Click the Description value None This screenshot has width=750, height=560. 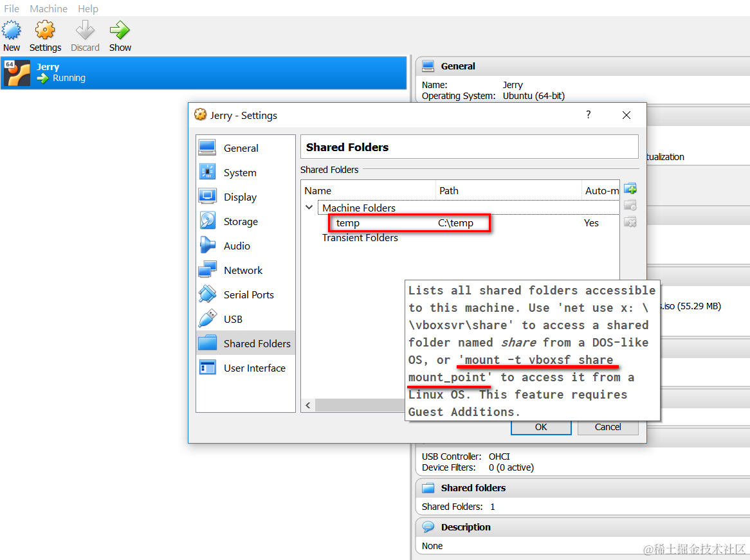pos(432,546)
